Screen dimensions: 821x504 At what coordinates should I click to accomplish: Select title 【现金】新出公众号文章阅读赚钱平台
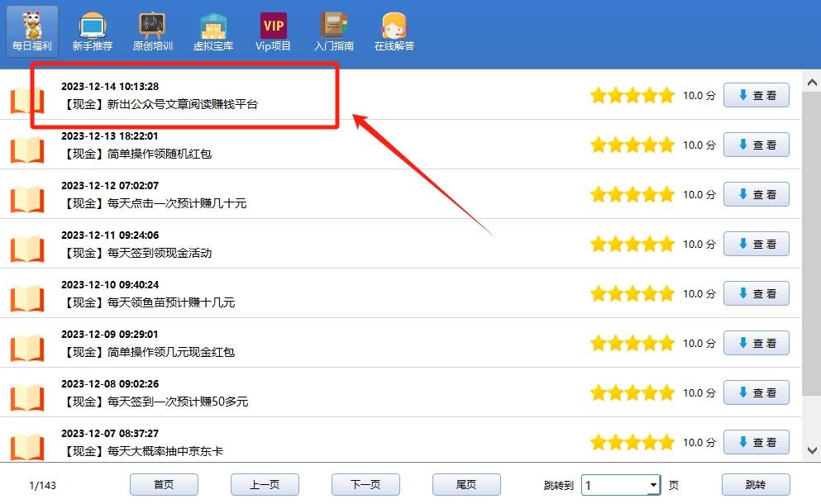coord(160,104)
